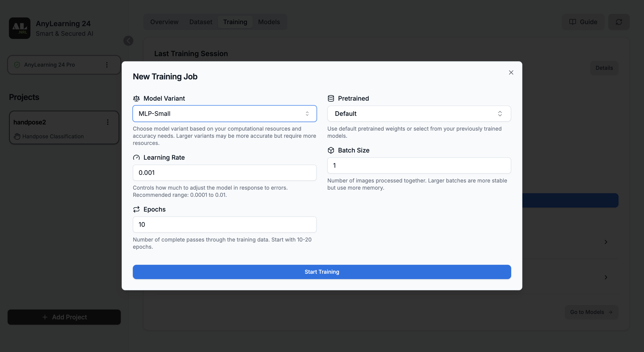Open AnyLearning 24 Pro options menu
644x352 pixels.
click(x=107, y=65)
